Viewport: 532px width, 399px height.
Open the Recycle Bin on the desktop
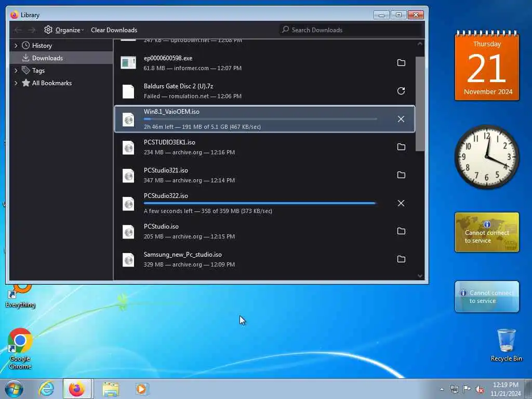[506, 345]
